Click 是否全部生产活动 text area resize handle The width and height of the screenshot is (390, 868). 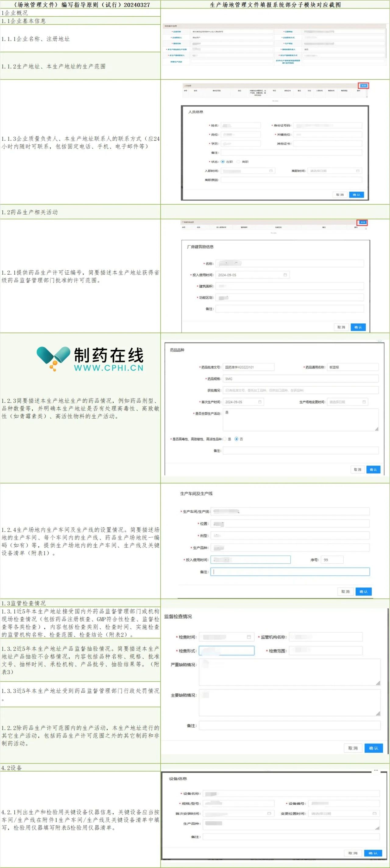[377, 429]
